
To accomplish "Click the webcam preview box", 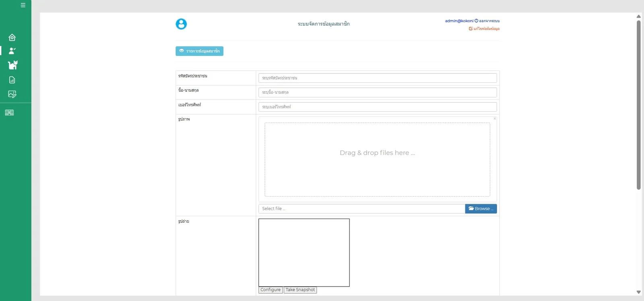I will click(x=304, y=252).
